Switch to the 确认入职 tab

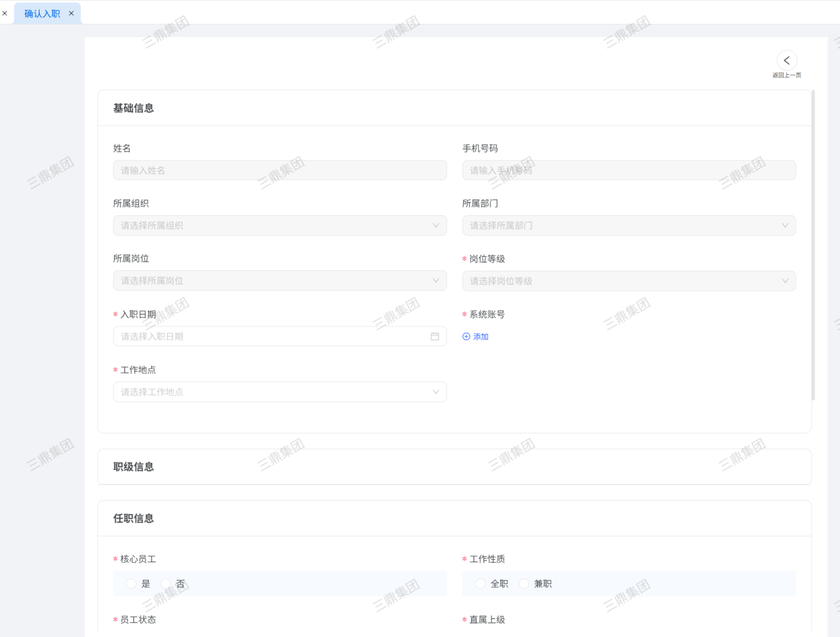click(x=42, y=13)
